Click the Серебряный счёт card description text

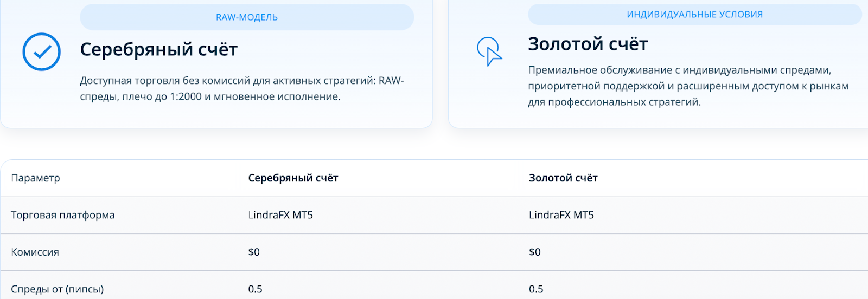(242, 88)
